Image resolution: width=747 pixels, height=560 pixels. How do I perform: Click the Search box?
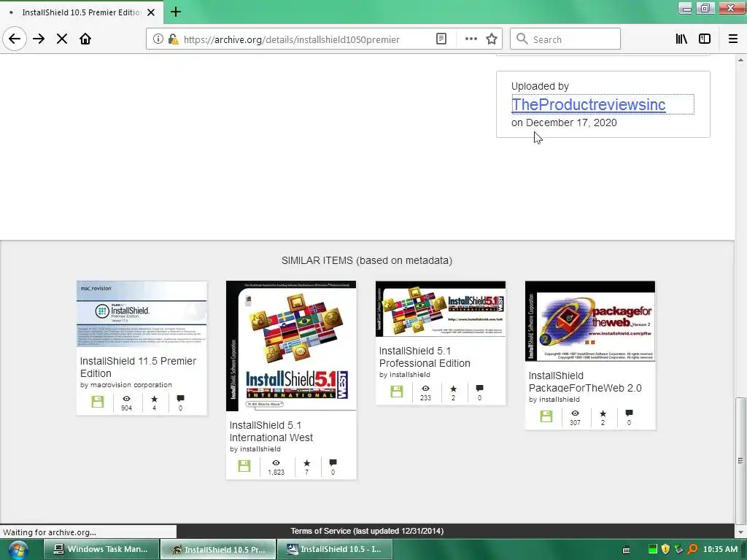565,39
